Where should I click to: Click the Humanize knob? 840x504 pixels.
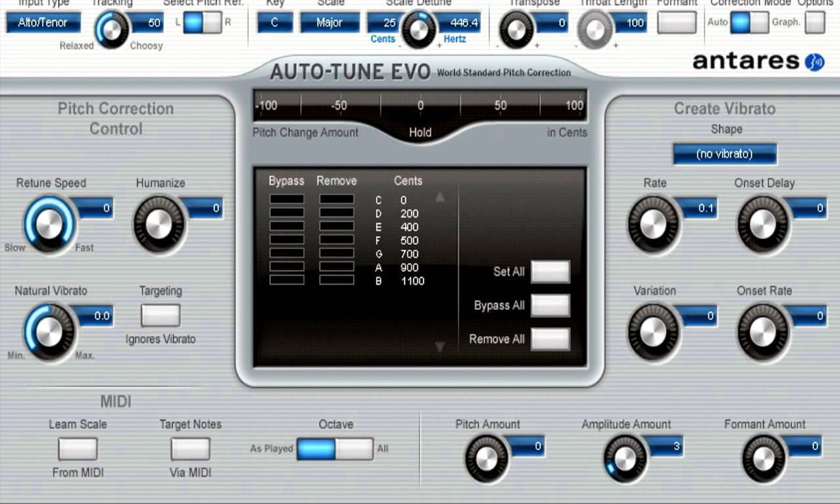tap(159, 225)
